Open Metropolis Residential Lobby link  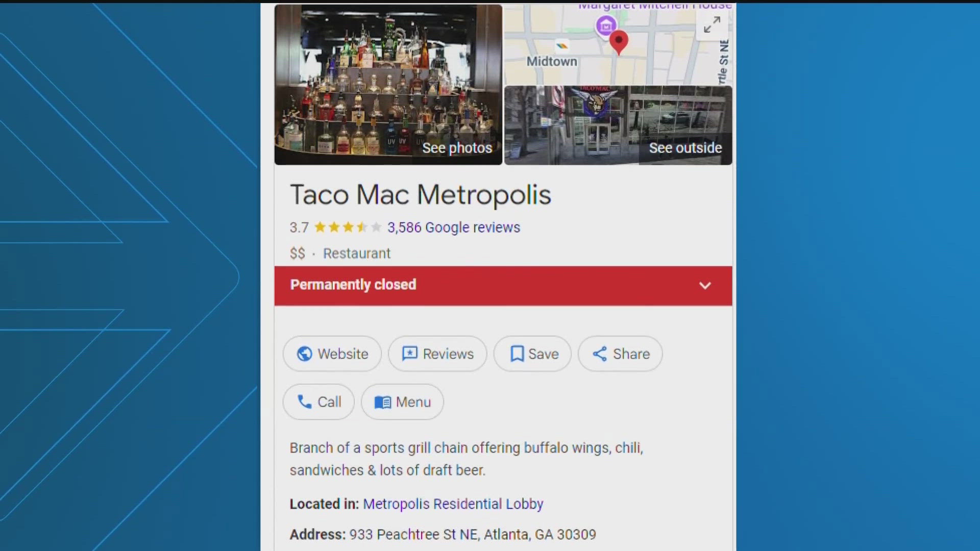coord(453,504)
